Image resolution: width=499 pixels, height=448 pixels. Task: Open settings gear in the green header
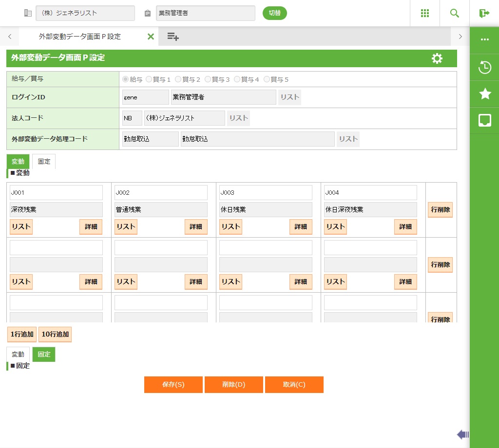tap(437, 58)
